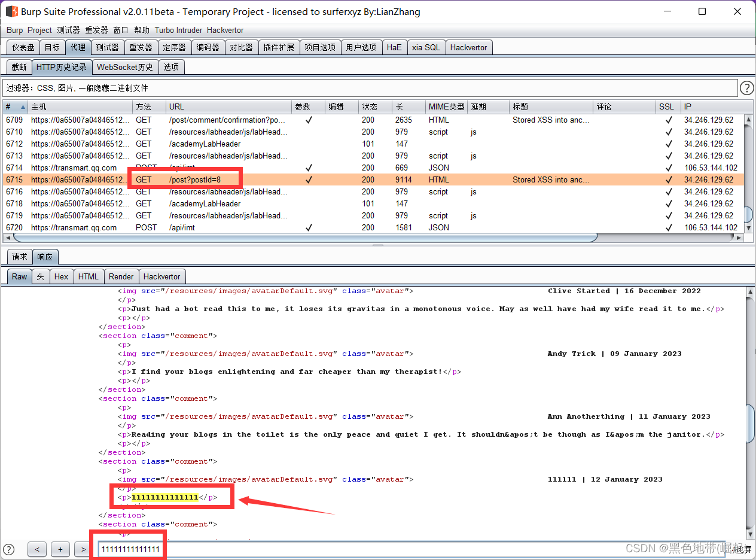Click the 参数 checkmark for request 6709
Screen dimensions: 756x560
point(309,120)
